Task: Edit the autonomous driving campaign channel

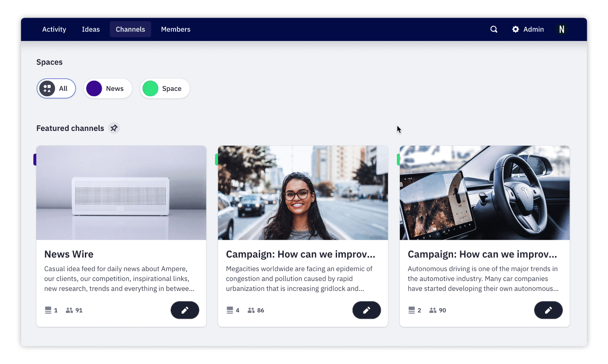Action: click(x=548, y=310)
